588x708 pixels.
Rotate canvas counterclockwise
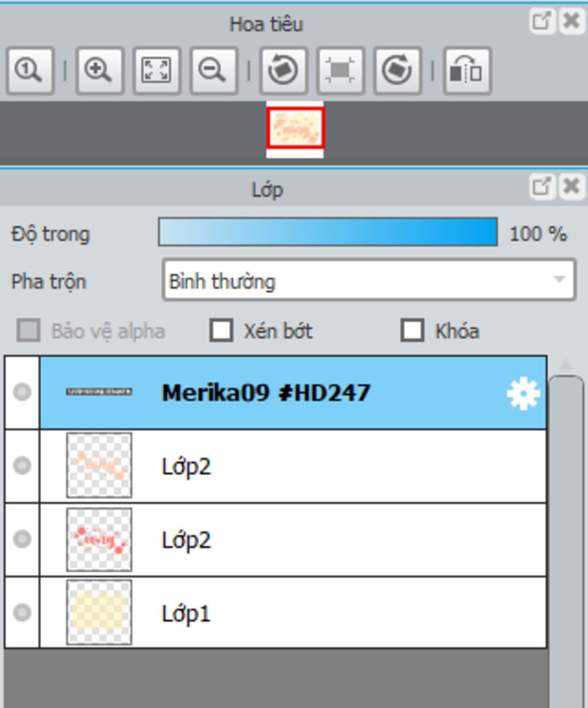pyautogui.click(x=283, y=71)
